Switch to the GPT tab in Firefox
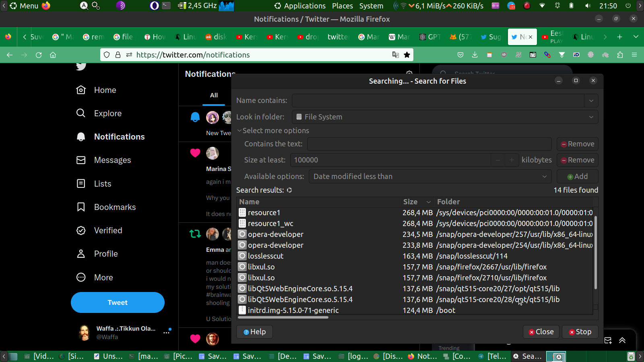This screenshot has height=362, width=644. 430,37
